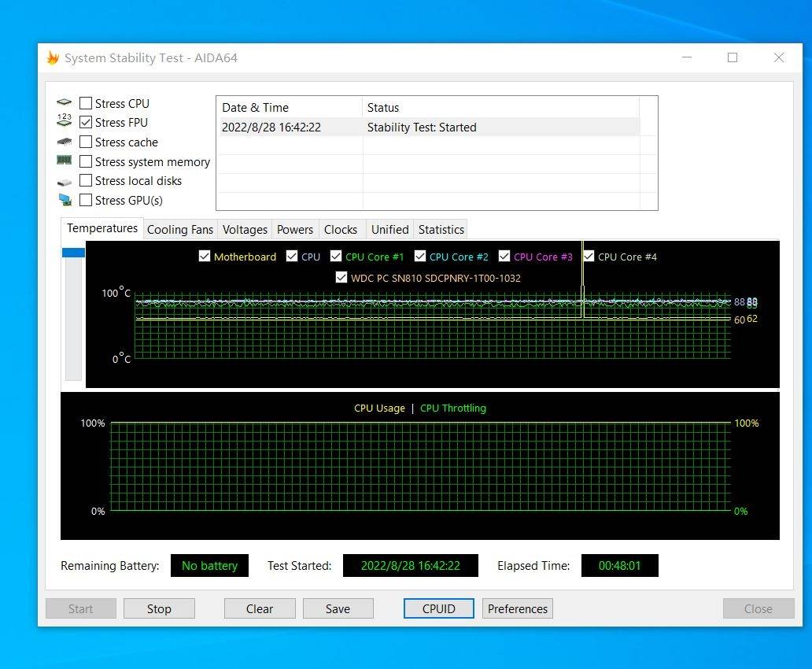Open the Unified tab
812x669 pixels.
coord(390,230)
